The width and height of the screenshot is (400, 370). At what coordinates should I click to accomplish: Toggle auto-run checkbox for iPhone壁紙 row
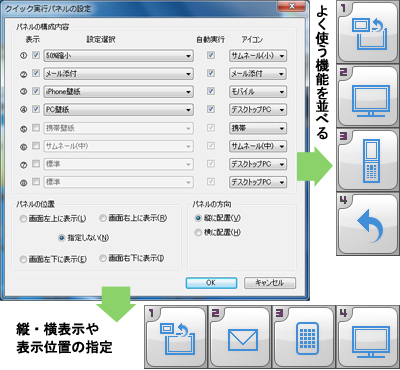tap(211, 91)
